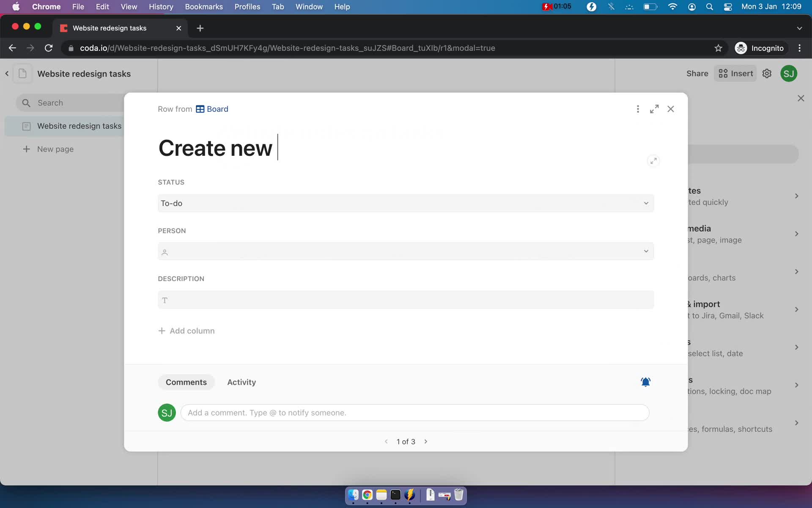Switch to the Activity tab
The image size is (812, 508).
pos(241,381)
